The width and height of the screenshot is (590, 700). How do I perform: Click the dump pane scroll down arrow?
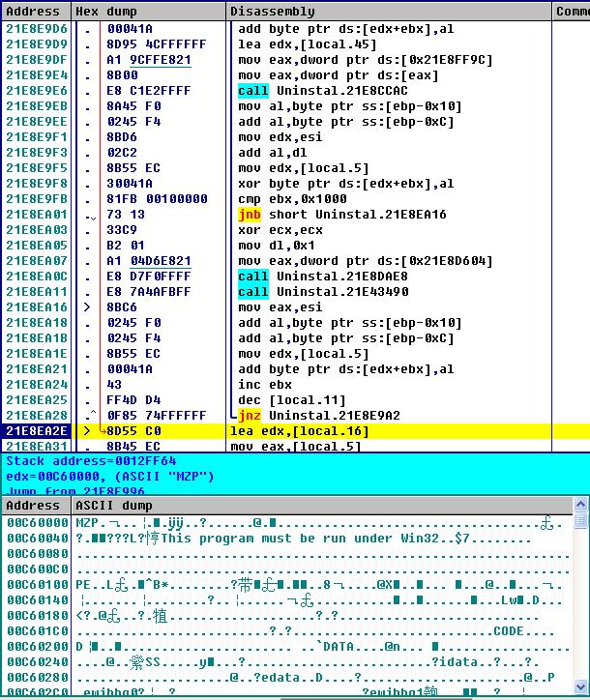pyautogui.click(x=580, y=686)
